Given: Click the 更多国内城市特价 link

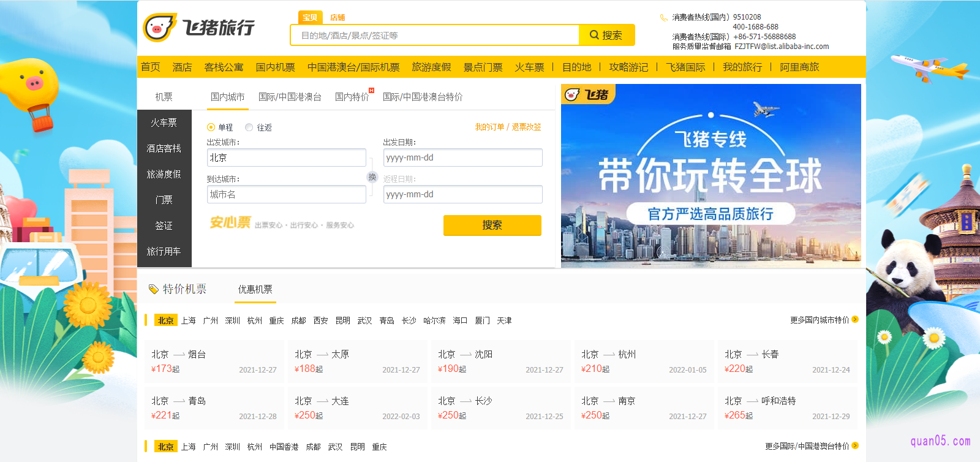Looking at the screenshot, I should [x=820, y=320].
